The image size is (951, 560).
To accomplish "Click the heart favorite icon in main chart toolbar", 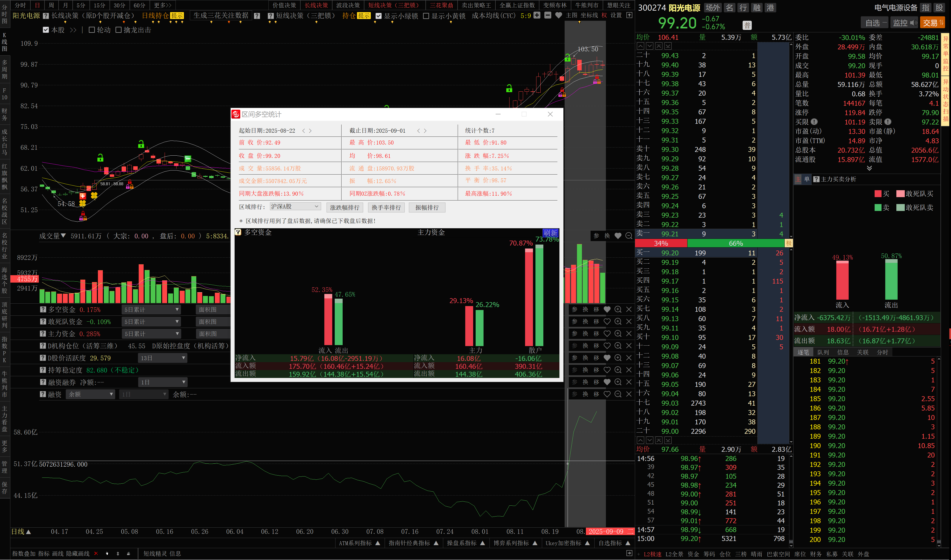I will pyautogui.click(x=559, y=16).
